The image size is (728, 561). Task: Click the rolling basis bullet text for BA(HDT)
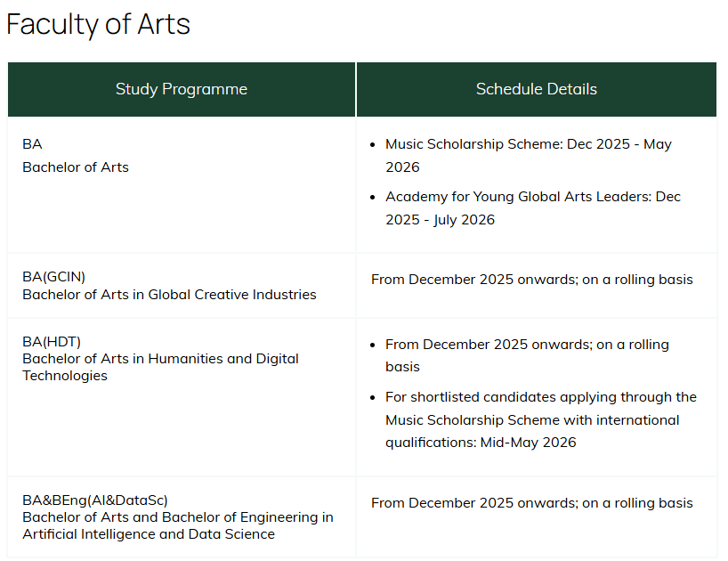527,355
